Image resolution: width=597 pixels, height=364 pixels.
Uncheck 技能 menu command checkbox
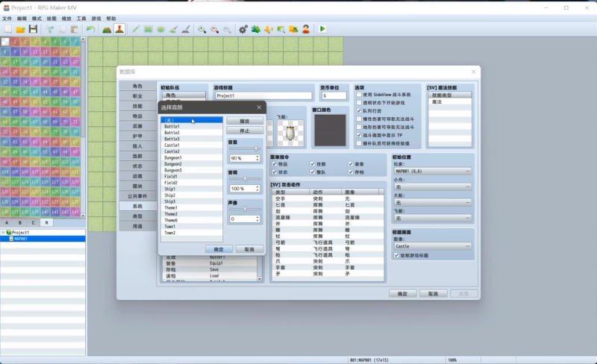(x=313, y=164)
